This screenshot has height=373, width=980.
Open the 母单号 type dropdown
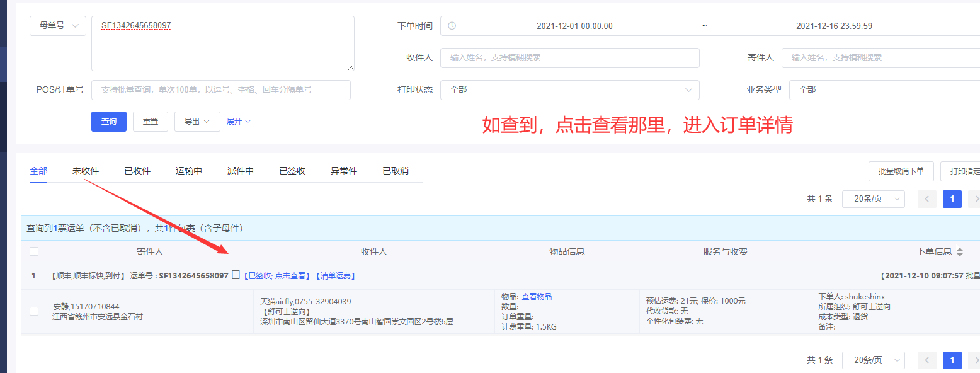pyautogui.click(x=58, y=26)
